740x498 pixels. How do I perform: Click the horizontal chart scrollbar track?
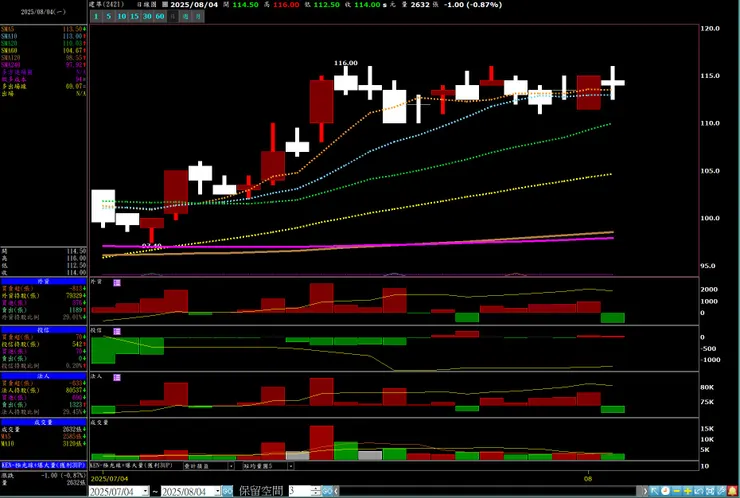pyautogui.click(x=488, y=491)
